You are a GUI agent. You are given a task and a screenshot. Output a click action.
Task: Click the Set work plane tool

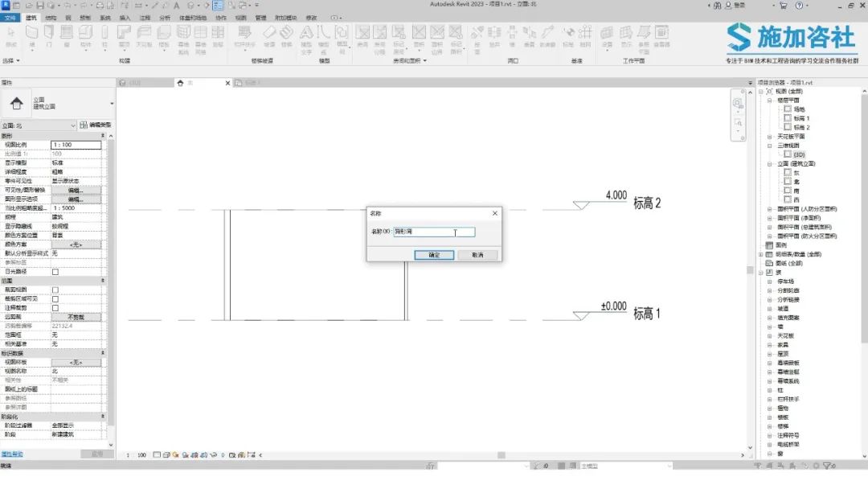pyautogui.click(x=608, y=36)
